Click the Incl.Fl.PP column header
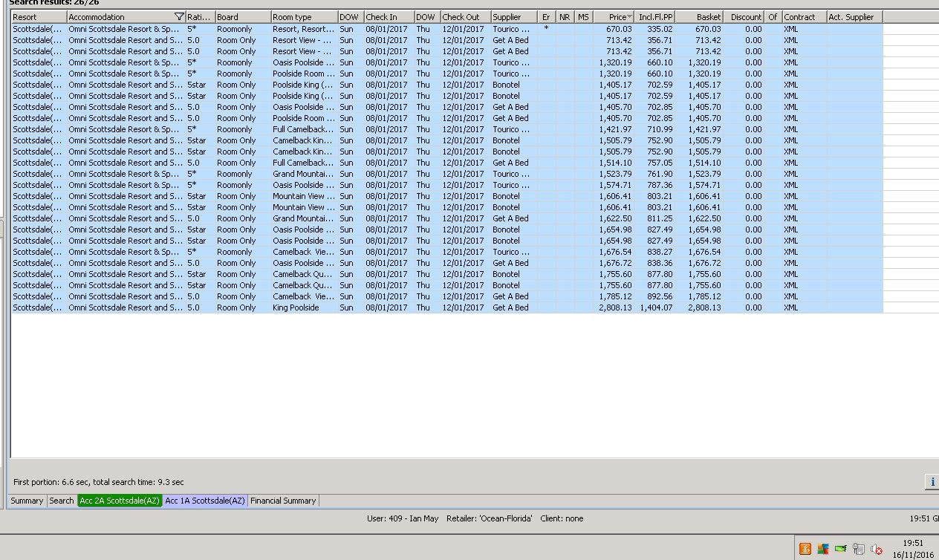This screenshot has height=560, width=939. (655, 17)
